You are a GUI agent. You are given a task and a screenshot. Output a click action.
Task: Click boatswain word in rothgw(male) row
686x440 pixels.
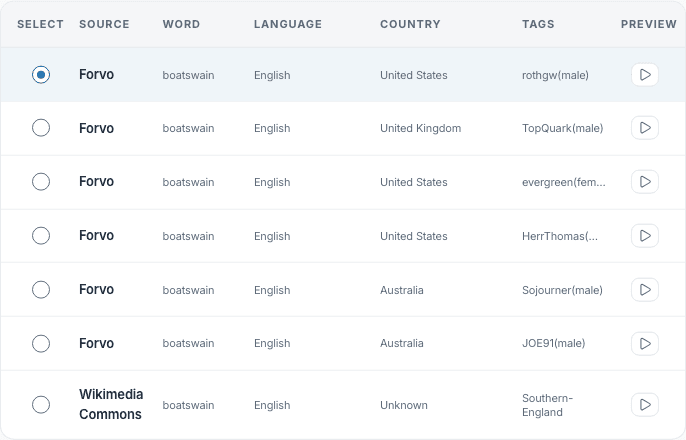click(188, 75)
